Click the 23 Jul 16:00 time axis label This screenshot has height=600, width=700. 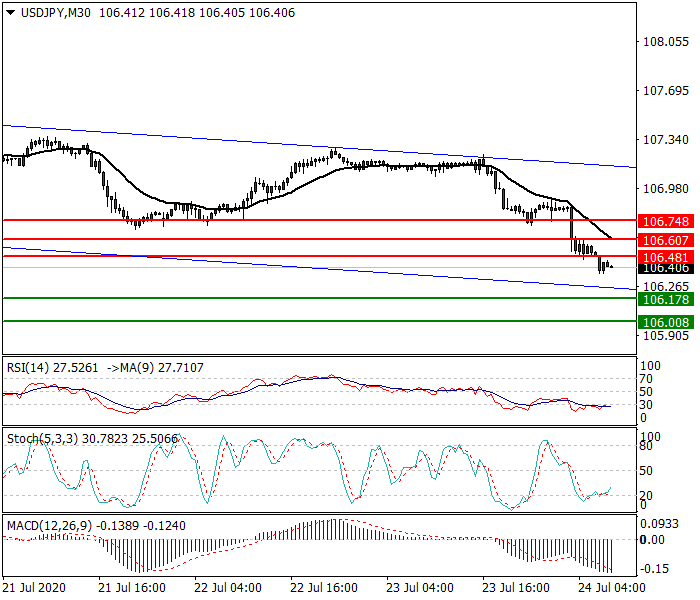point(516,588)
